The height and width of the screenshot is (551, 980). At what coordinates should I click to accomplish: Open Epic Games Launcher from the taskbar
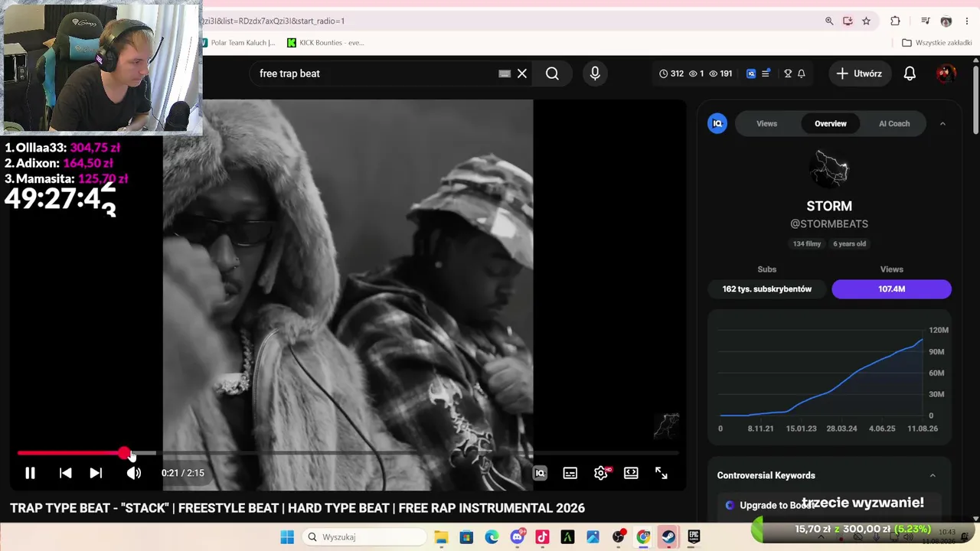[x=694, y=537]
